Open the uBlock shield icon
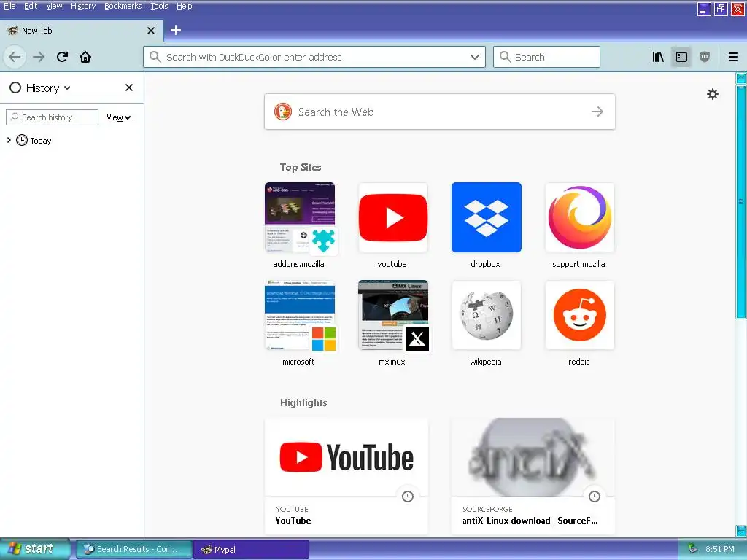Viewport: 747px width, 560px height. point(705,57)
